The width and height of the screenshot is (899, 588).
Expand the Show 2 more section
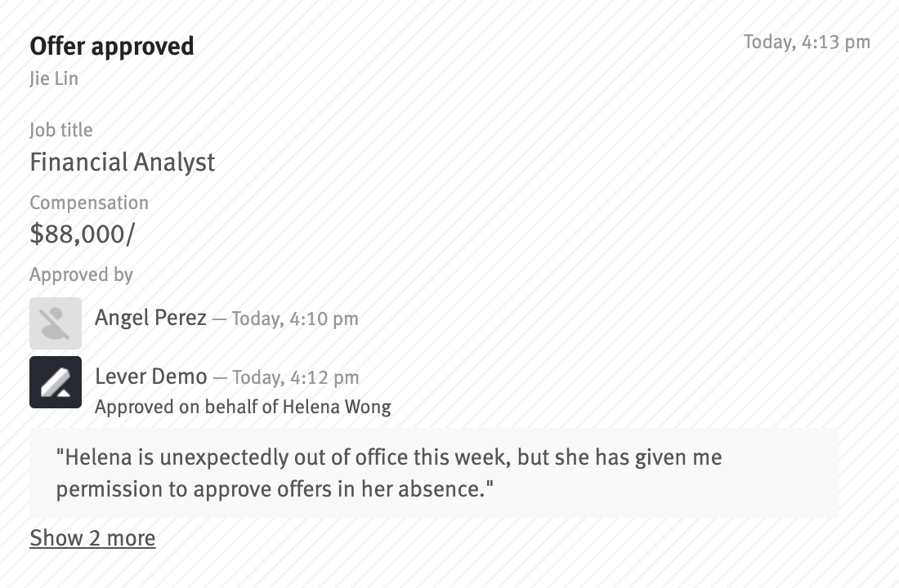pyautogui.click(x=92, y=537)
